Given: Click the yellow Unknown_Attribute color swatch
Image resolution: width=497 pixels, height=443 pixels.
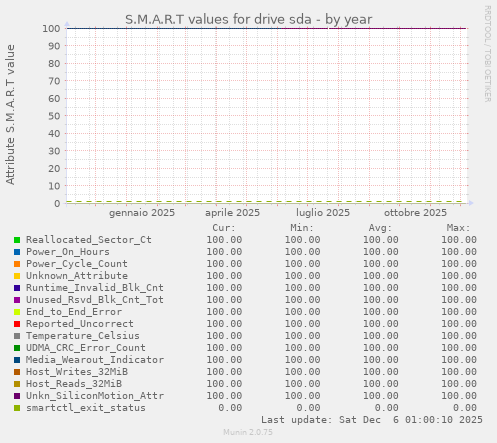Looking at the screenshot, I should 17,276.
